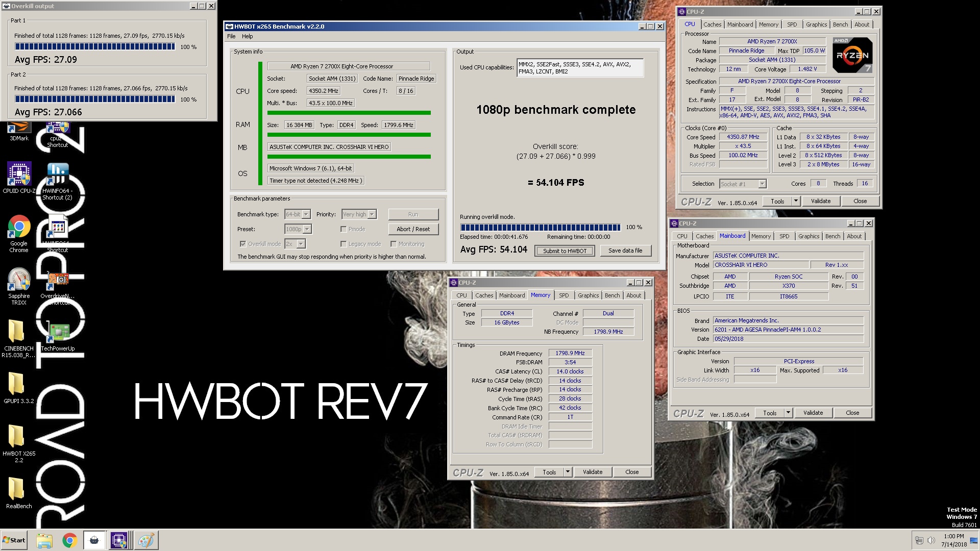Click the HWBOT x265 title bar icon

point(229,27)
